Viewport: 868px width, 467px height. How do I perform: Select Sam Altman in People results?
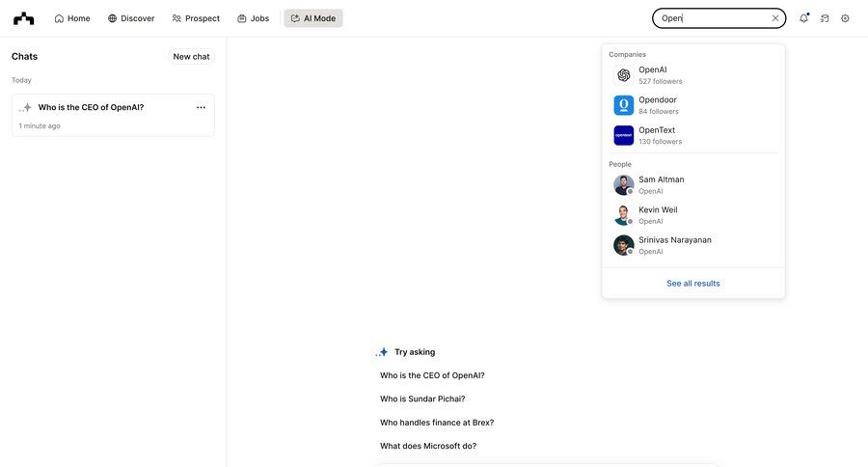(693, 185)
